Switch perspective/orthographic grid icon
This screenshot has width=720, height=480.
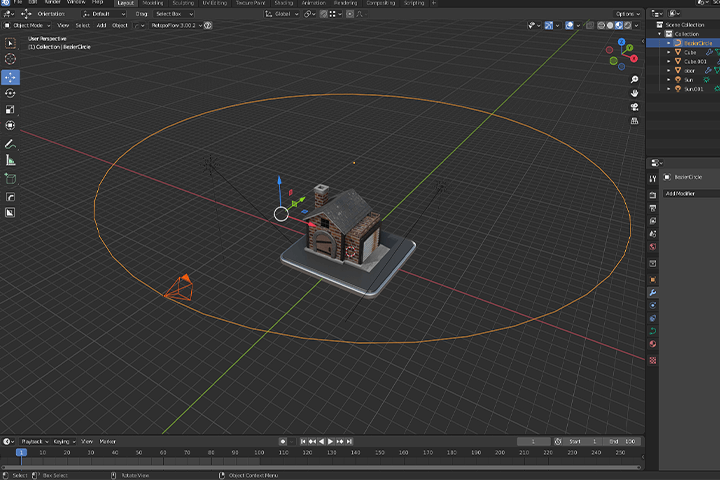coord(635,121)
